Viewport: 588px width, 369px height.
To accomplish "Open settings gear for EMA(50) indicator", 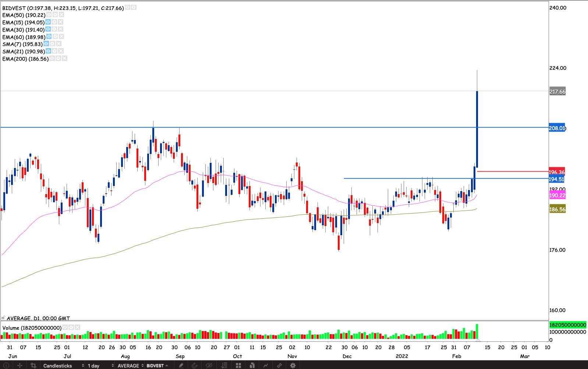I will pos(55,15).
